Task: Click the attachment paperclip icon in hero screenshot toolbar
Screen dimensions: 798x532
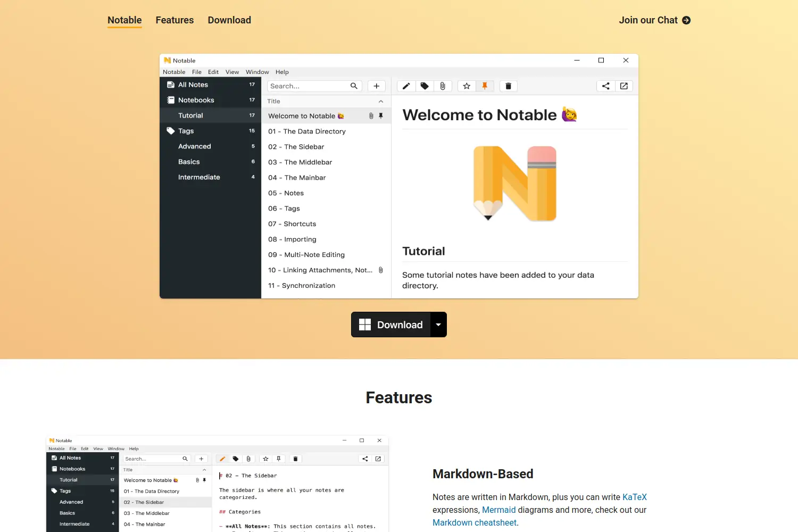Action: pos(443,86)
